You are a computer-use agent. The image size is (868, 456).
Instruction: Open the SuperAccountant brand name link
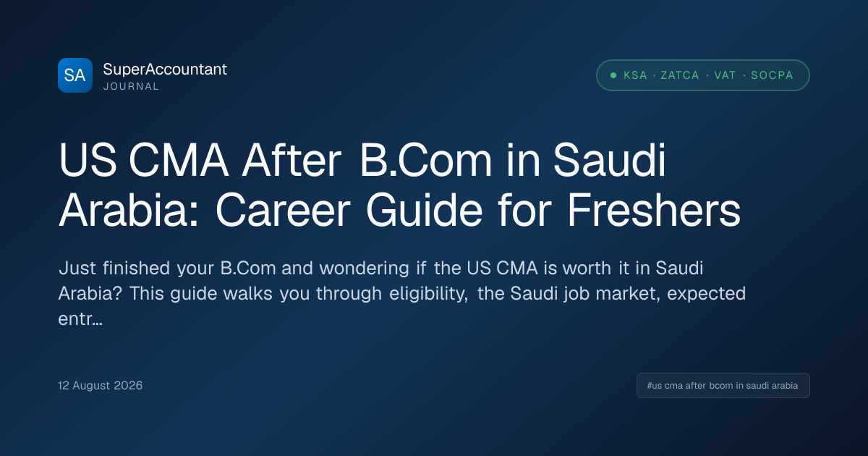tap(165, 69)
